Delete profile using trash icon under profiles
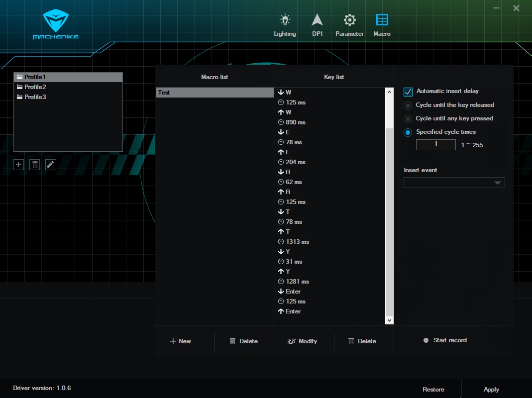Viewport: 532px width, 398px height. tap(35, 165)
